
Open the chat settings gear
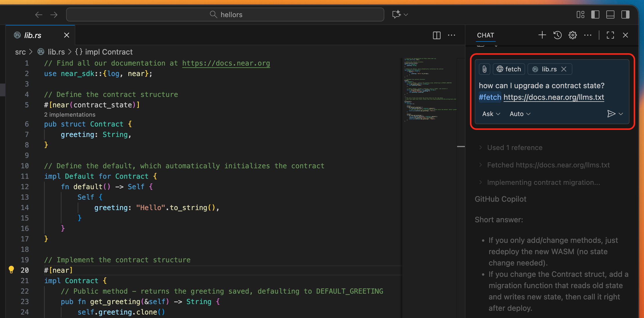[x=572, y=35]
